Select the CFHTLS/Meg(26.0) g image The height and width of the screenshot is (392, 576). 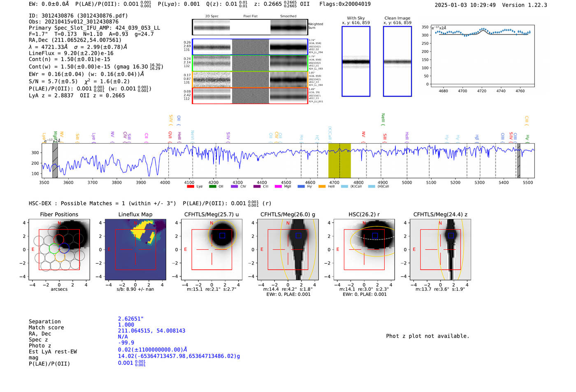(x=288, y=249)
